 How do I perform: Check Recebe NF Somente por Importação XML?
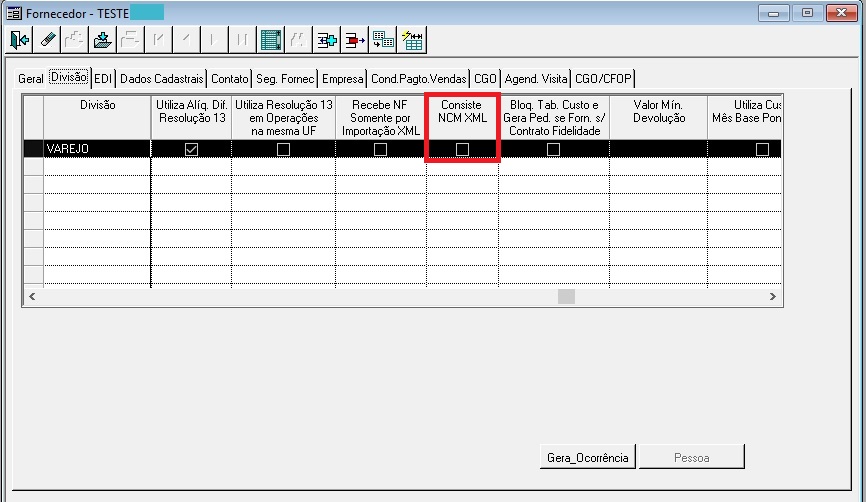(x=380, y=149)
